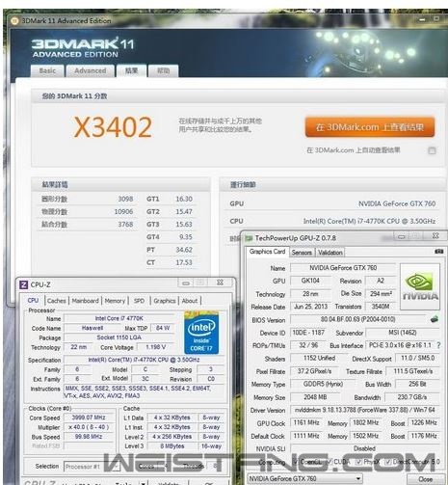Click the Multiplier value x 40.0

click(89, 427)
